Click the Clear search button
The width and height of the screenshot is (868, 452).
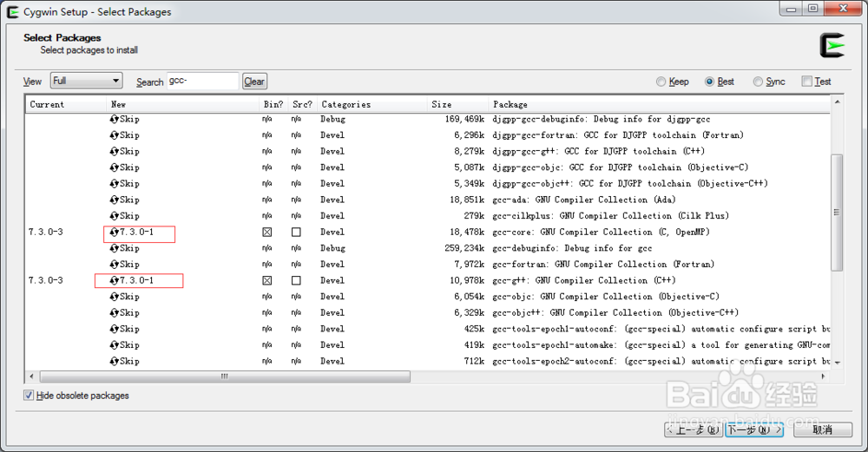254,82
